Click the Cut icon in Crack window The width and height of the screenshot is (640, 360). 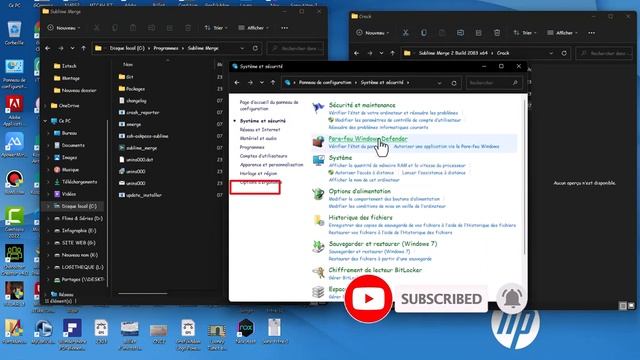click(405, 33)
